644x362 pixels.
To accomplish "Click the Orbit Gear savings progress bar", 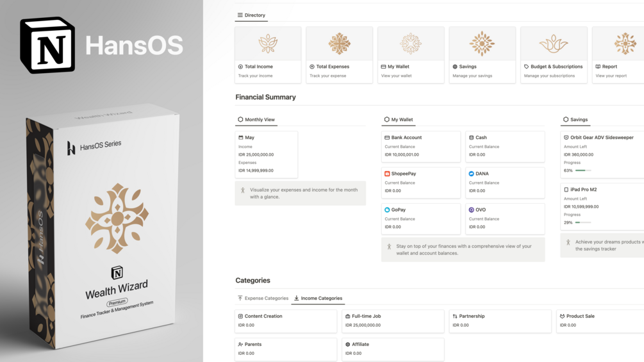I will pos(583,170).
